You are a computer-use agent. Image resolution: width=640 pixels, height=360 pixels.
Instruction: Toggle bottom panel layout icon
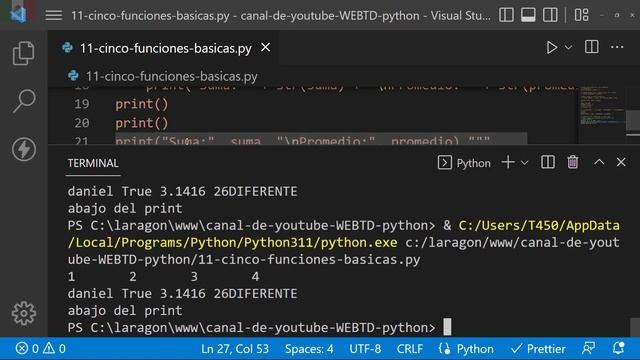point(528,16)
